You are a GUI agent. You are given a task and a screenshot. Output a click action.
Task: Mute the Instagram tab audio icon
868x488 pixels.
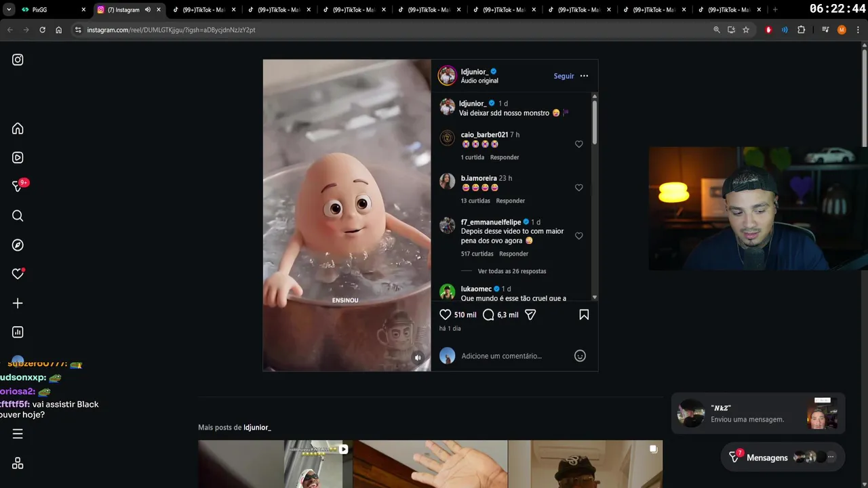pyautogui.click(x=148, y=9)
